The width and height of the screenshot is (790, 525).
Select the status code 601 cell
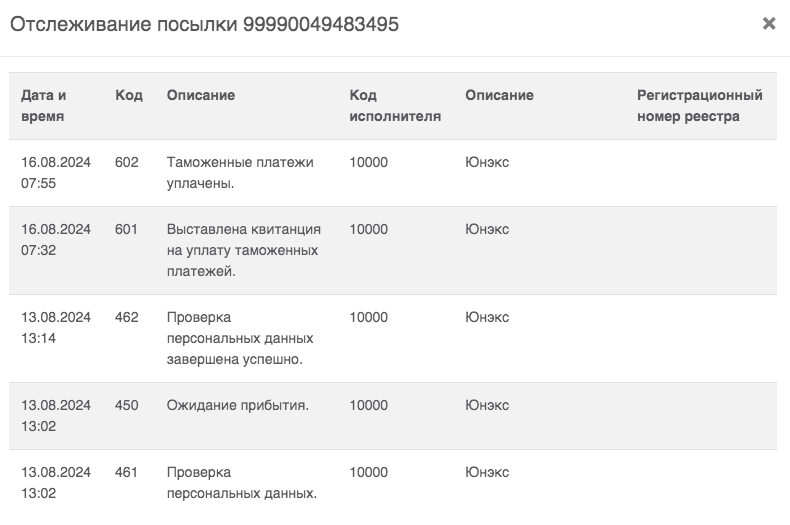[127, 229]
